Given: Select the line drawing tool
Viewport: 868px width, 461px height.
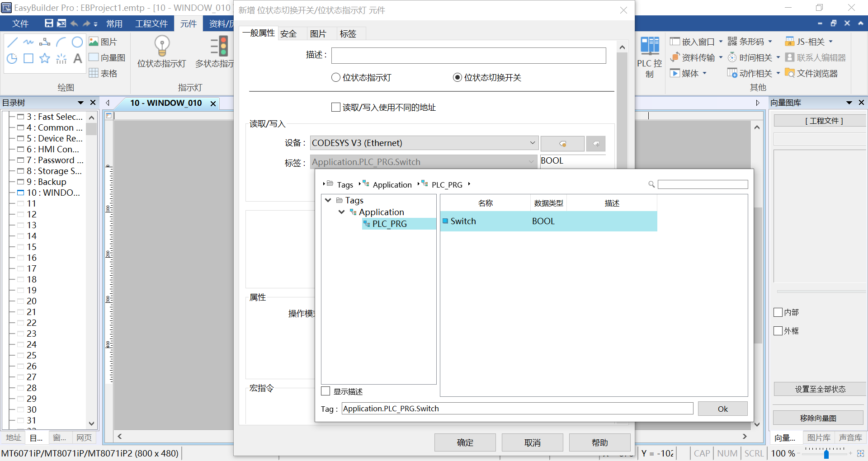Looking at the screenshot, I should [13, 42].
